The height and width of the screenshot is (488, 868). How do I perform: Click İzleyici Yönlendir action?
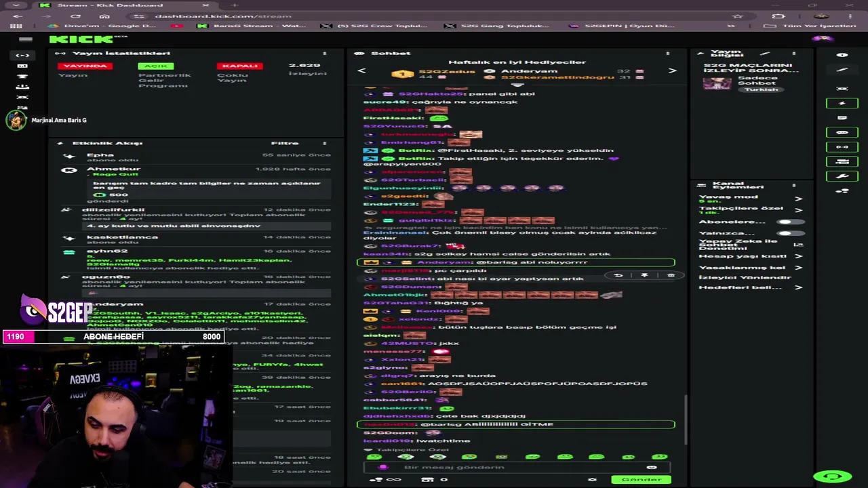coord(745,277)
